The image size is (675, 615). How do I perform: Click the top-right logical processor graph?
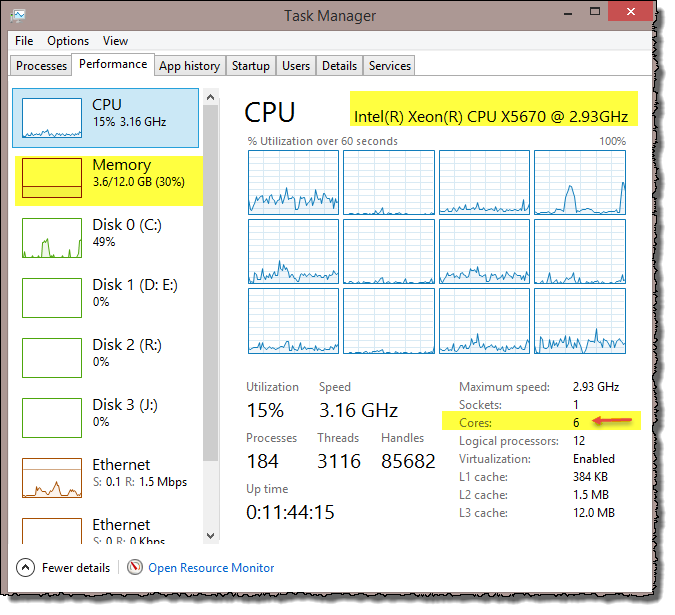[580, 182]
